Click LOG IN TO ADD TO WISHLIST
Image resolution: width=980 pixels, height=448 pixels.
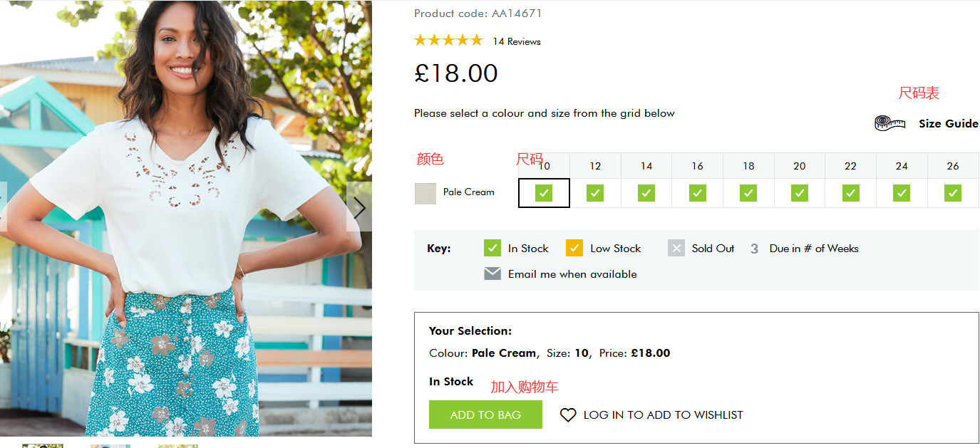coord(663,415)
